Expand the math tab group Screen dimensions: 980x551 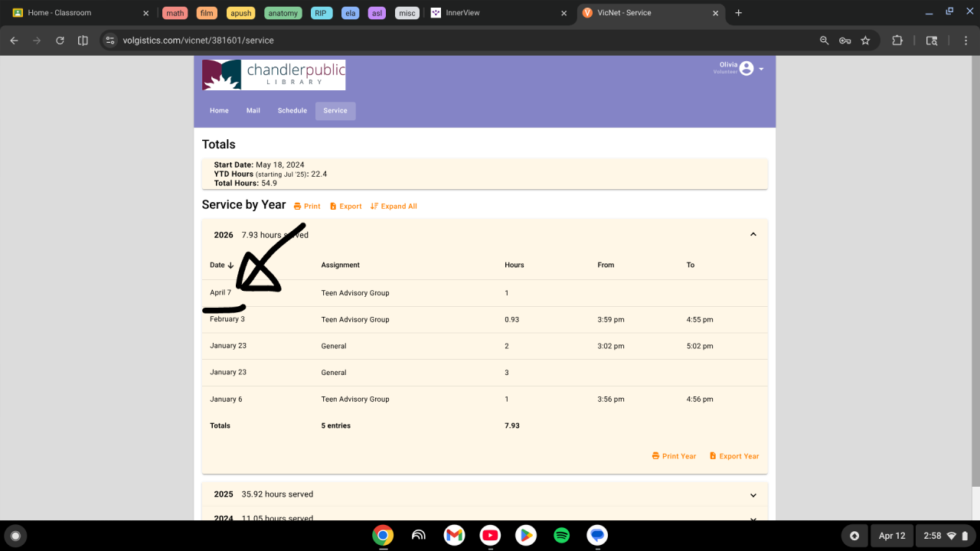[175, 13]
